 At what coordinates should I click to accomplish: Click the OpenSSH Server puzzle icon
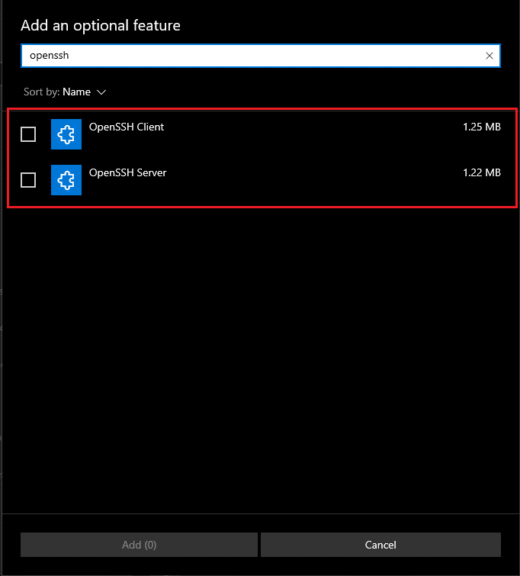click(x=66, y=180)
